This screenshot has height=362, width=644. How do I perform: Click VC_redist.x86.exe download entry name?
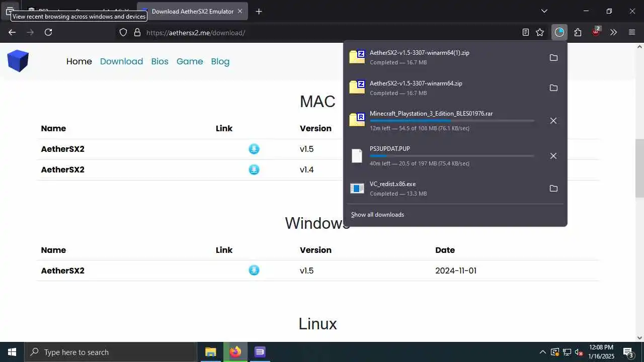coord(392,184)
